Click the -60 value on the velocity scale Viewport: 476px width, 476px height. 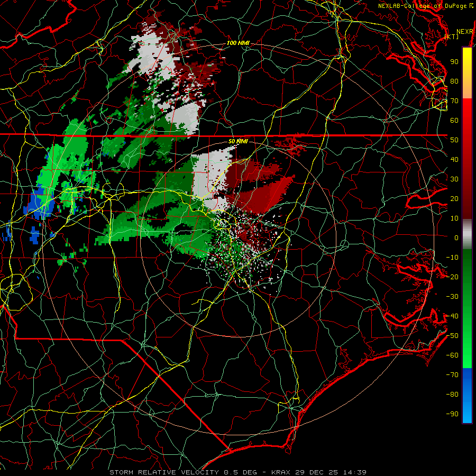[x=452, y=355]
